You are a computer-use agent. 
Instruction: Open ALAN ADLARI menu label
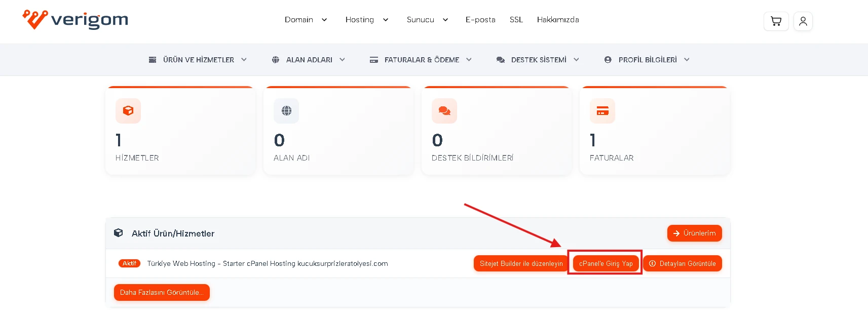(309, 60)
